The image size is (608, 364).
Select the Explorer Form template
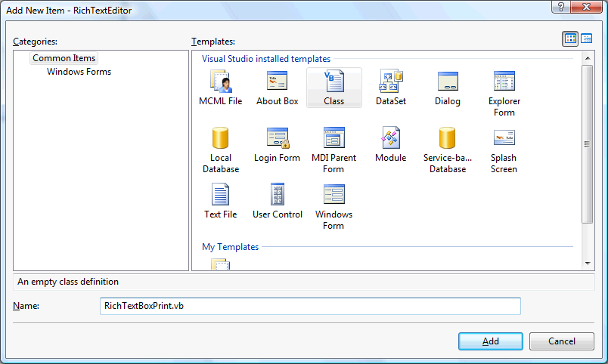(504, 94)
